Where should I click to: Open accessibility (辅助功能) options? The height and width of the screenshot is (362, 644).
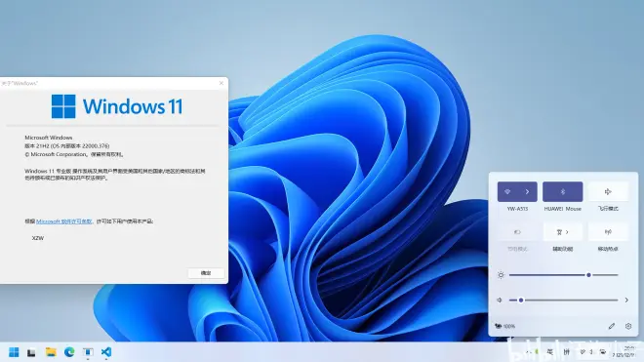(x=562, y=232)
